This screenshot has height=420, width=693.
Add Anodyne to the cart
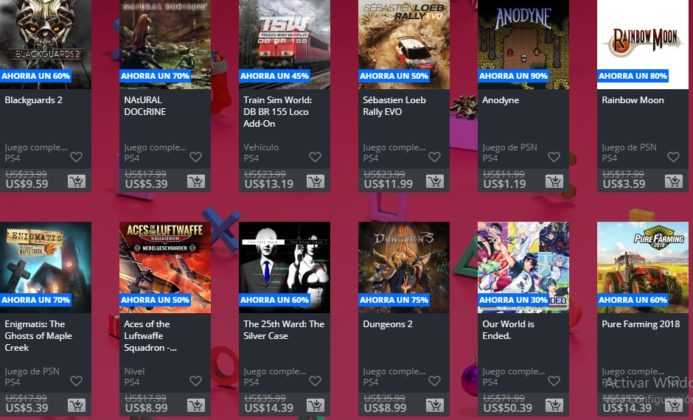(x=554, y=181)
